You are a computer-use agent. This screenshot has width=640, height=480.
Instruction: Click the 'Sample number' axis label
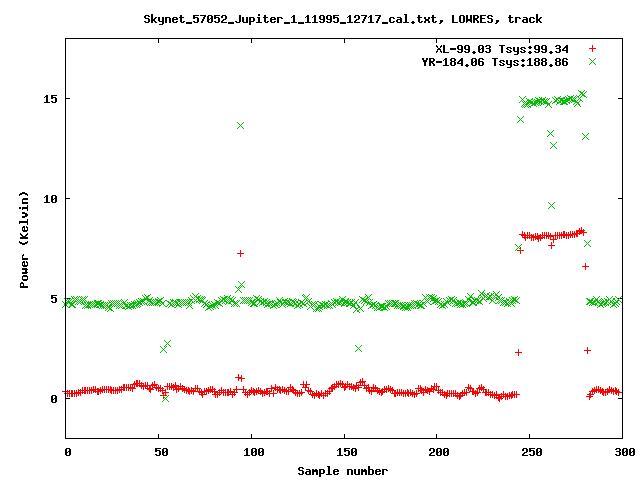click(x=342, y=471)
